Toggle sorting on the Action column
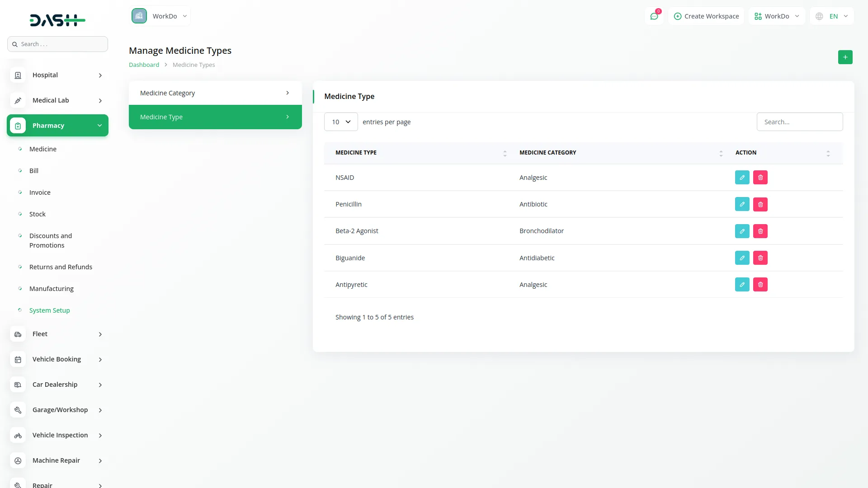This screenshot has width=868, height=488. pos(828,153)
